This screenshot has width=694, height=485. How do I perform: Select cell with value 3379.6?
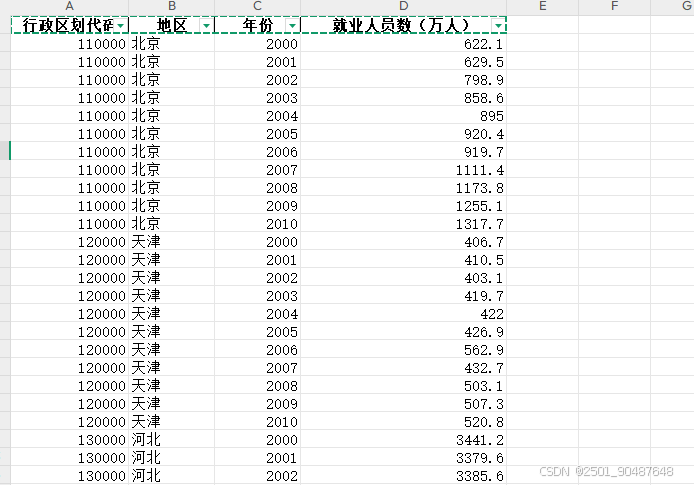tap(403, 458)
